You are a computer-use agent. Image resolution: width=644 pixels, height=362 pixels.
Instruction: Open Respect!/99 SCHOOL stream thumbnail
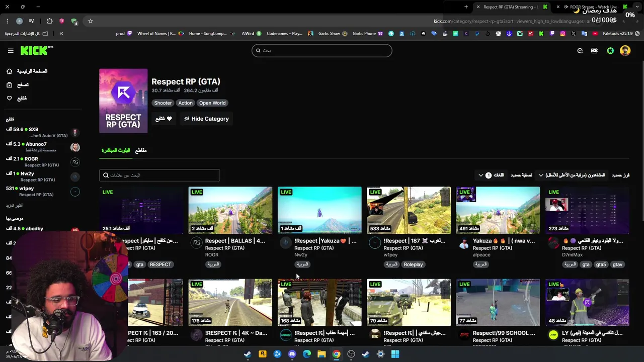[498, 303]
